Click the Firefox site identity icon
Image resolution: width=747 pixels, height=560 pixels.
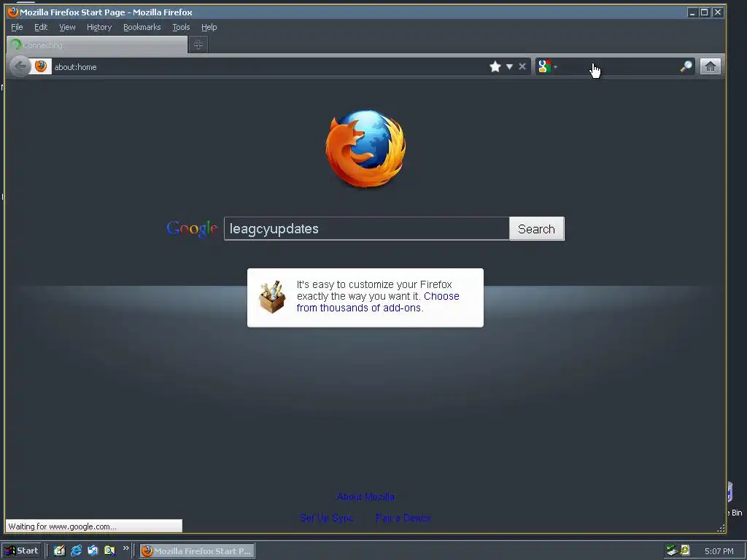click(x=41, y=66)
